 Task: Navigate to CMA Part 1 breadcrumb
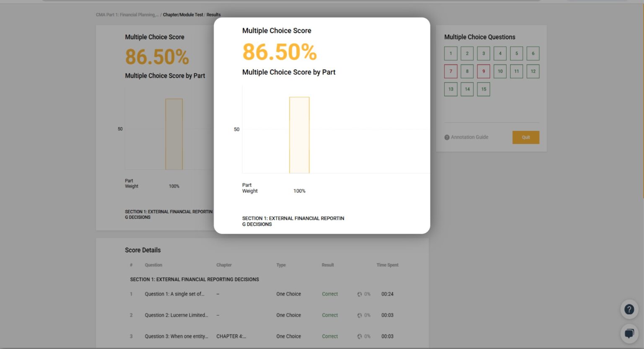click(127, 15)
